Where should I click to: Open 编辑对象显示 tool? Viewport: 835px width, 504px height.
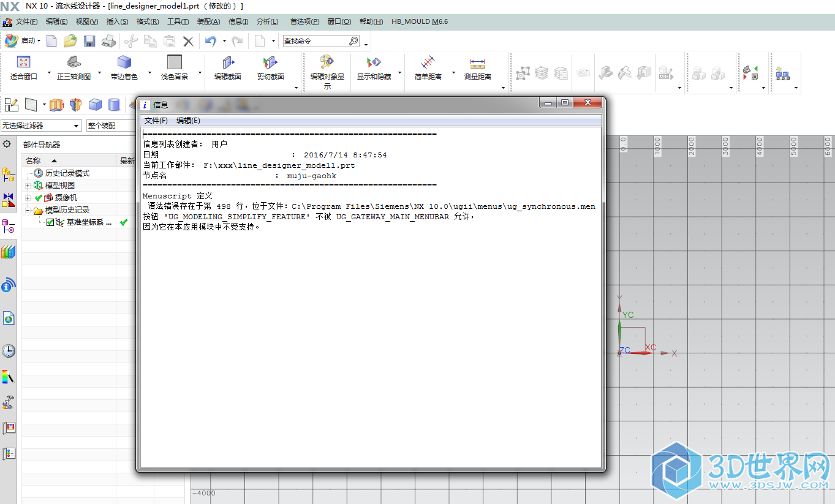coord(327,72)
